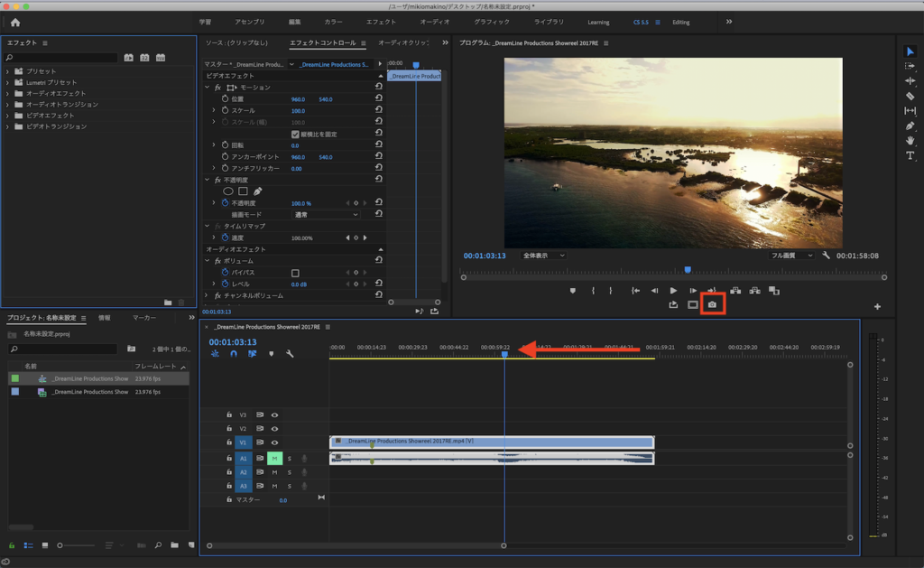The image size is (924, 568).
Task: Click the Home icon at top left
Action: coord(14,23)
